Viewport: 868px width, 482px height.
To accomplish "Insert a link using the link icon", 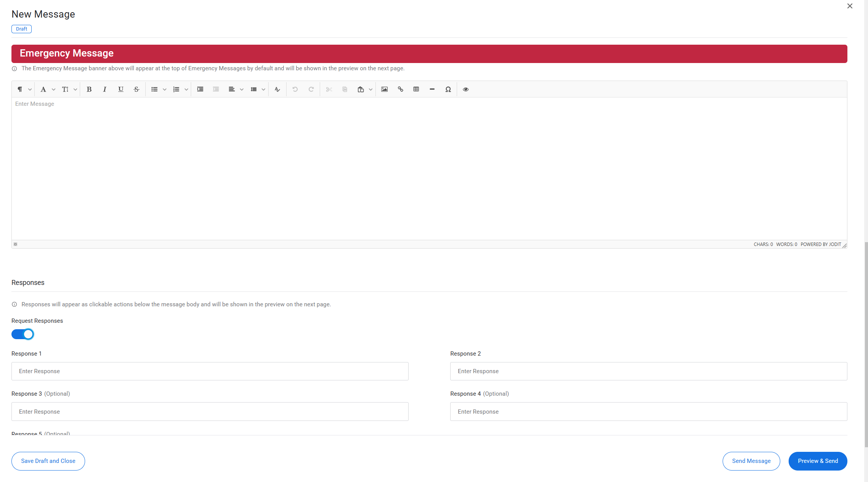I will [400, 89].
